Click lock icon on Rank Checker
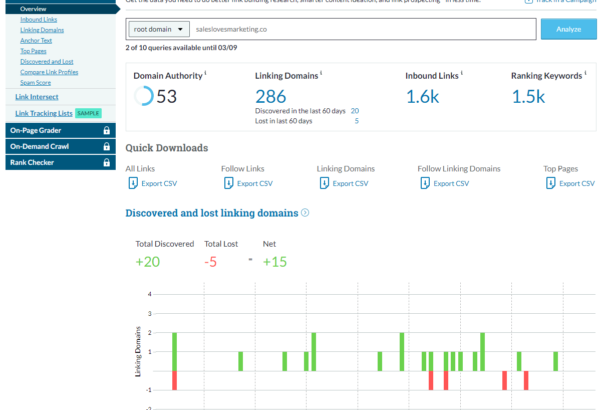Viewport: 600px width, 410px height. [107, 163]
